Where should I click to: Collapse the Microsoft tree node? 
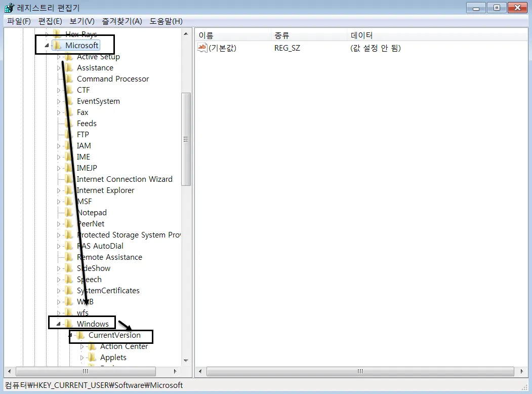click(x=47, y=45)
